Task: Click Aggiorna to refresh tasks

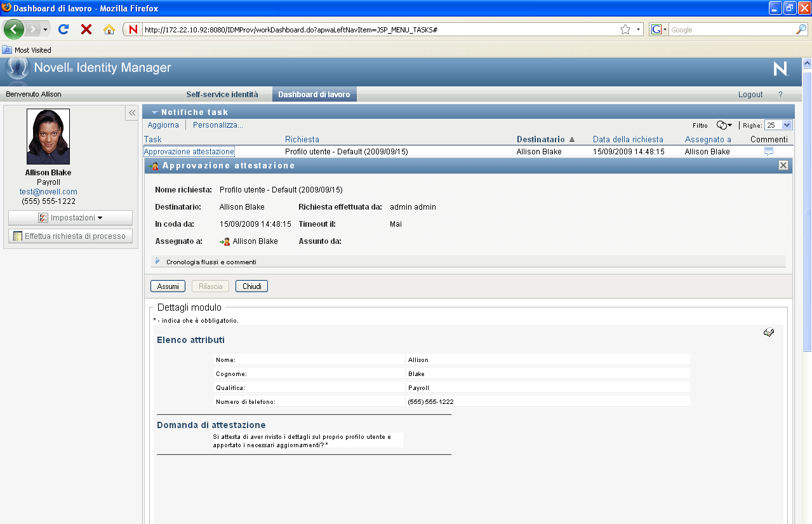Action: click(x=163, y=125)
